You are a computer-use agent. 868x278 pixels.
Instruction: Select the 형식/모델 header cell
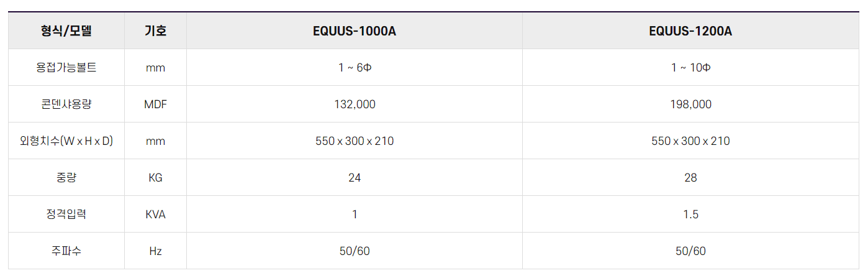pyautogui.click(x=66, y=30)
